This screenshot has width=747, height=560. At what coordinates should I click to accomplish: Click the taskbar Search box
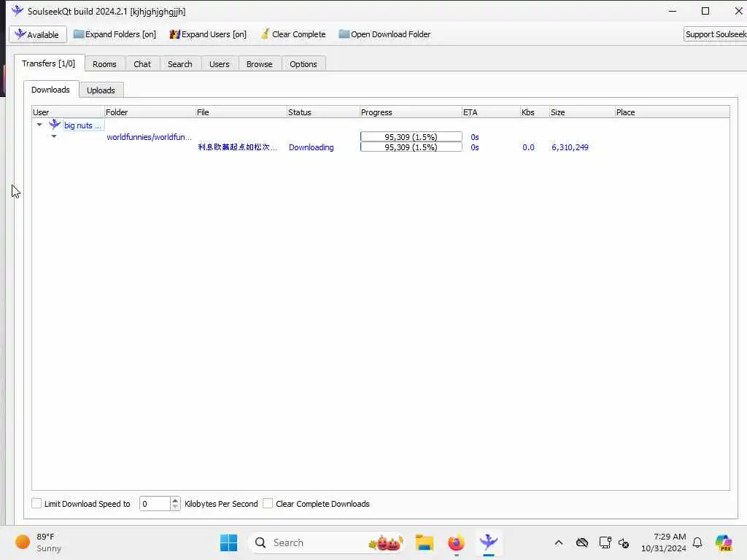[327, 542]
